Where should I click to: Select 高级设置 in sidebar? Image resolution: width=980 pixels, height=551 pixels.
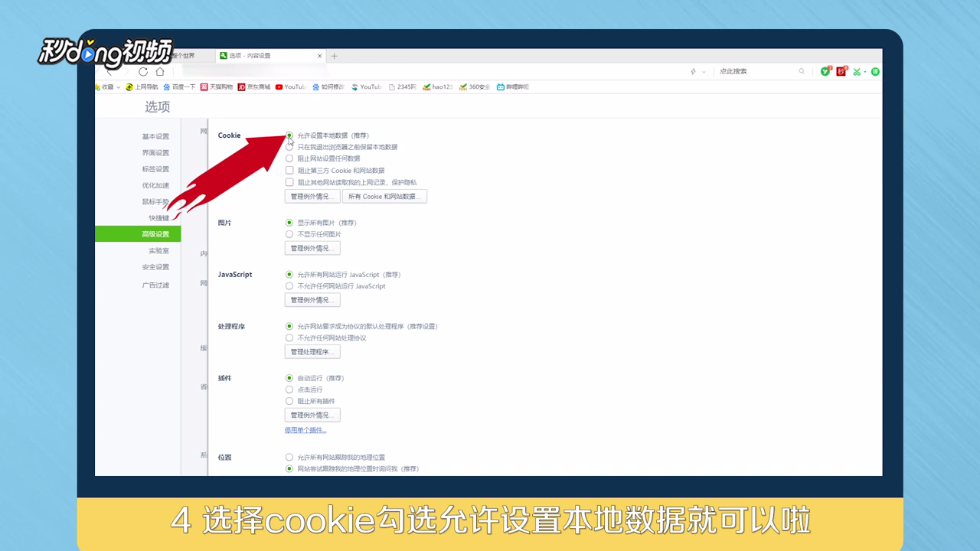click(138, 234)
